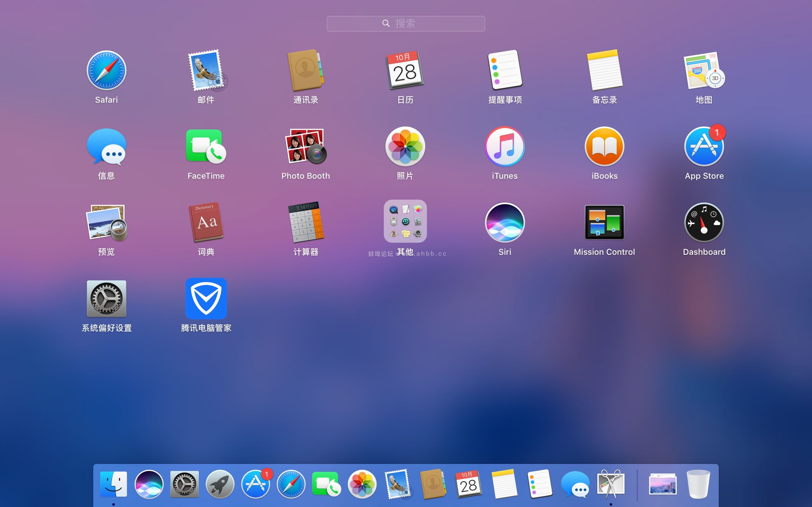The width and height of the screenshot is (812, 507).
Task: Launch 腾讯电脑管家 (Tencent PC Manager)
Action: point(206,298)
